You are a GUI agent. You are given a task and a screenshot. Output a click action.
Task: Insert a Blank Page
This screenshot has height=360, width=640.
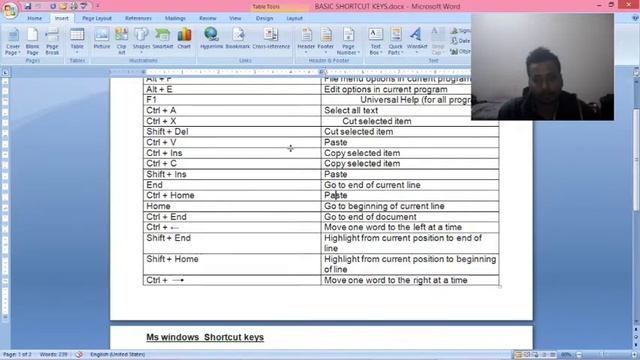33,42
